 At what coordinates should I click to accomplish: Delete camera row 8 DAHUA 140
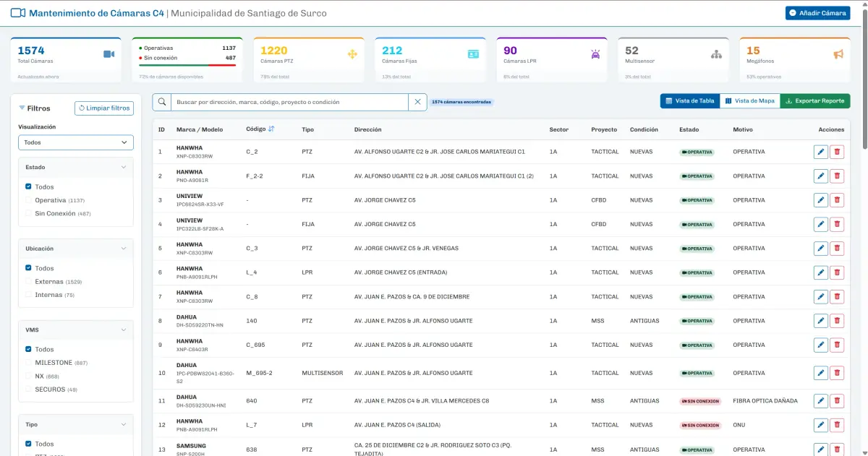point(837,321)
